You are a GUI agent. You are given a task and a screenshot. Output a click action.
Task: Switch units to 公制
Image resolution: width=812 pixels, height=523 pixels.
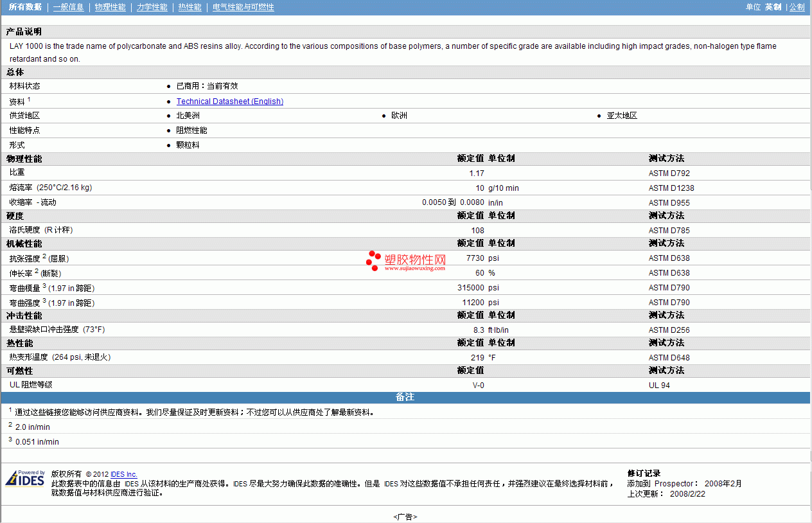click(x=797, y=7)
